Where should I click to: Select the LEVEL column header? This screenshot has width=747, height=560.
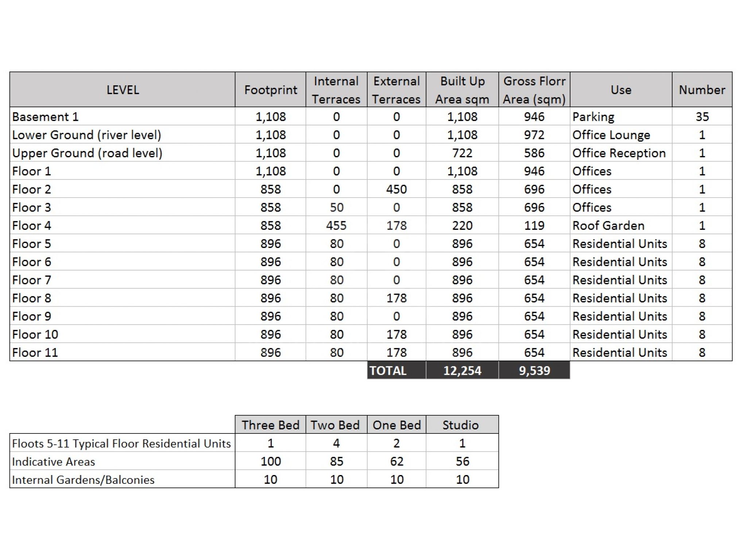[123, 90]
